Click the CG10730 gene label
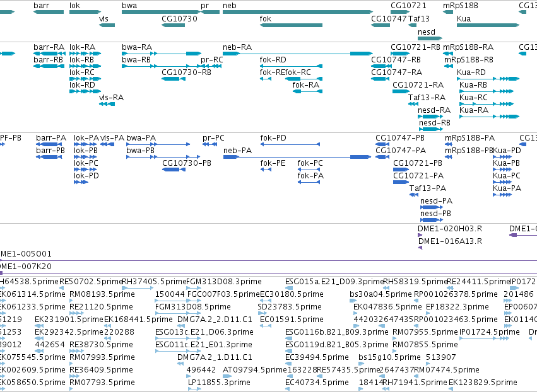 coord(179,18)
